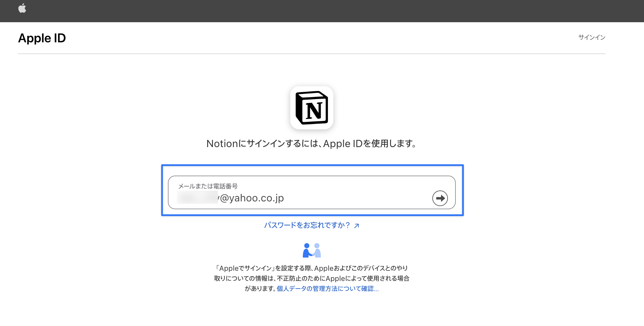Open the サインイン link at top right
The image size is (644, 326).
point(592,38)
